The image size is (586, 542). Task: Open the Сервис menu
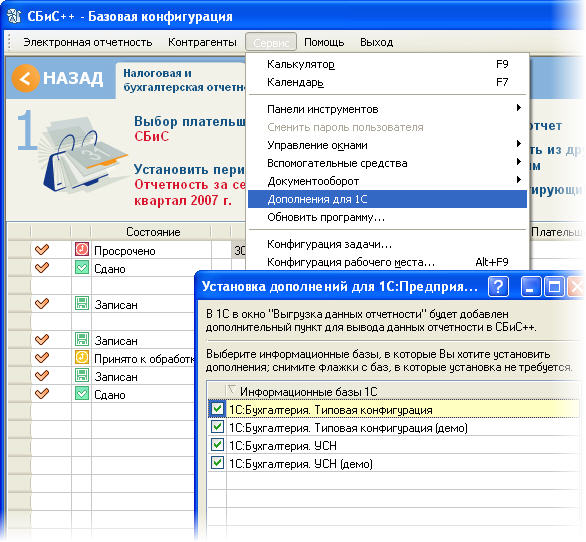[x=271, y=42]
